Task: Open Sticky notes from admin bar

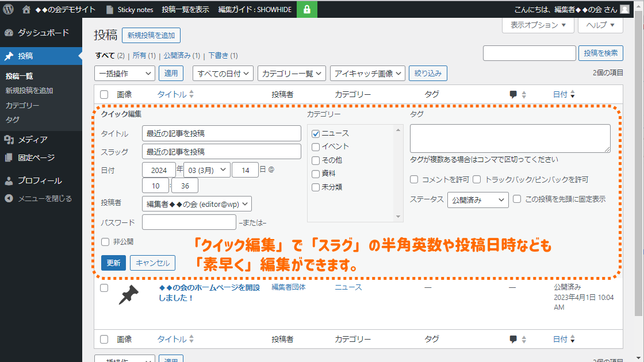Action: [130, 9]
